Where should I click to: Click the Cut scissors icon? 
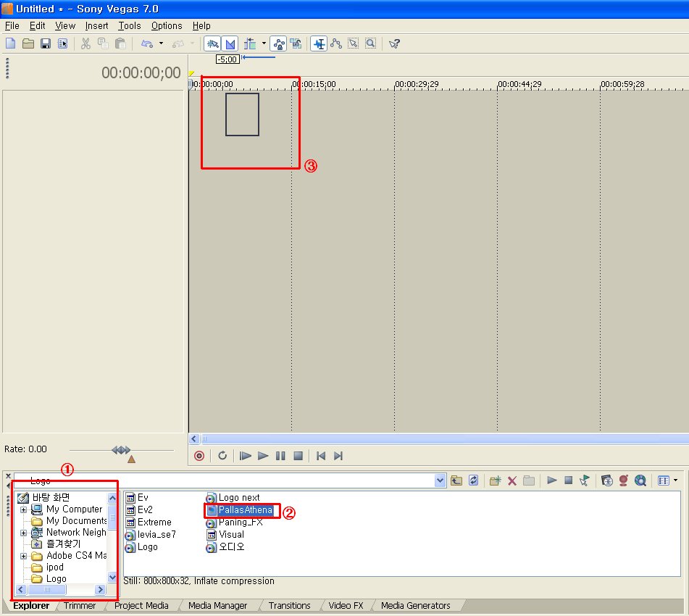[85, 43]
